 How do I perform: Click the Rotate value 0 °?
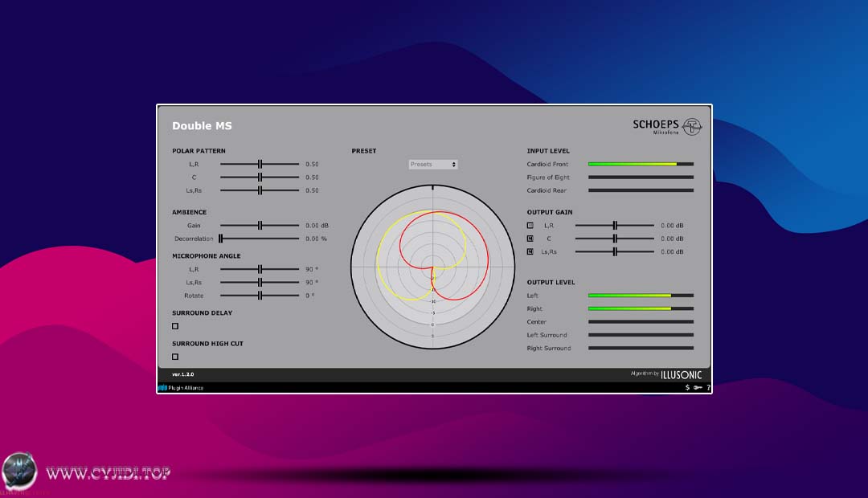(x=310, y=296)
